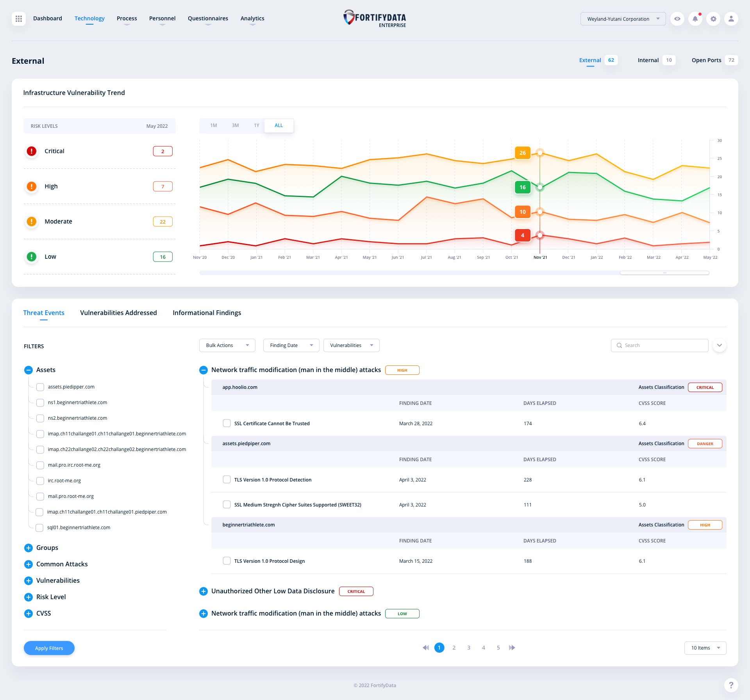The image size is (750, 700).
Task: Click the eye visibility icon in the header
Action: tap(677, 18)
